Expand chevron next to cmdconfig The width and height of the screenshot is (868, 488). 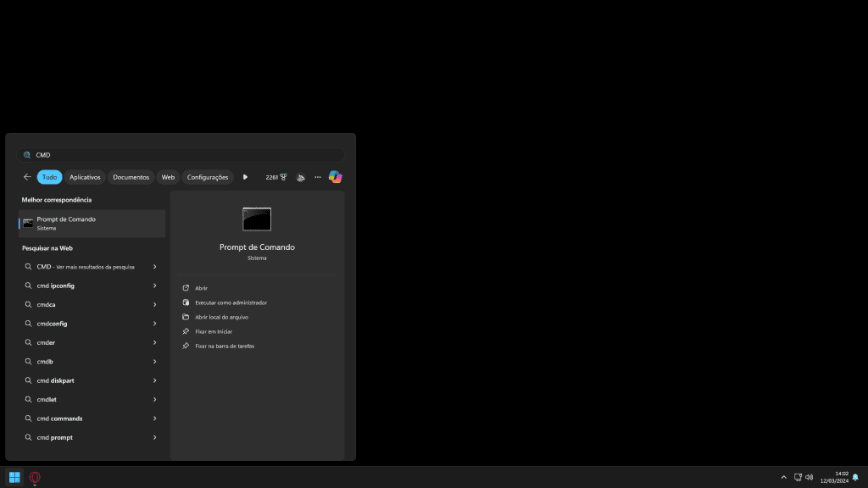click(x=155, y=324)
